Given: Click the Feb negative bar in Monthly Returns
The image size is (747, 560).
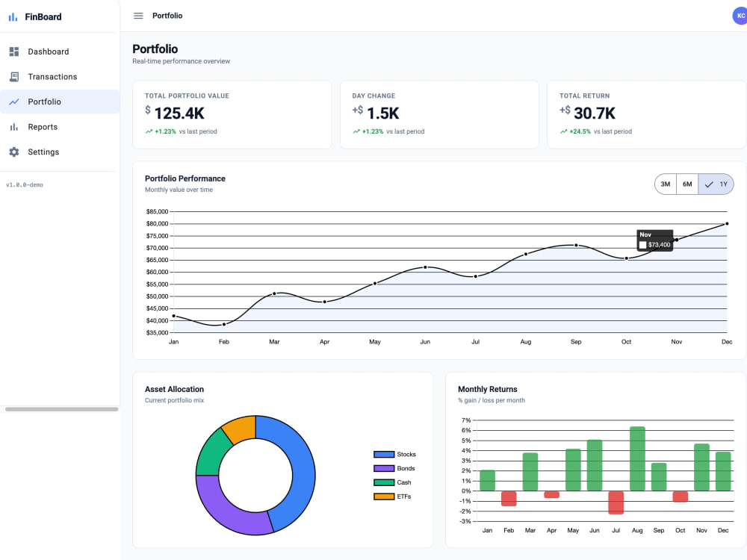Looking at the screenshot, I should (x=508, y=499).
